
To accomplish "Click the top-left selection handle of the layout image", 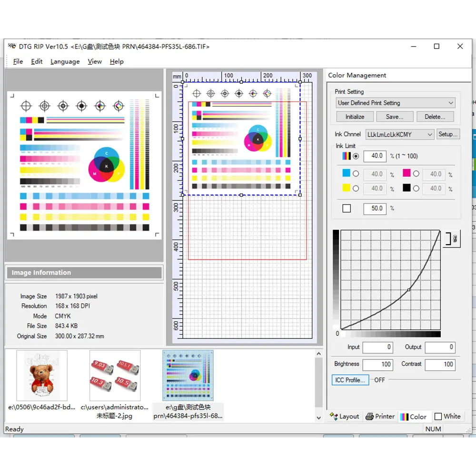I will point(183,82).
